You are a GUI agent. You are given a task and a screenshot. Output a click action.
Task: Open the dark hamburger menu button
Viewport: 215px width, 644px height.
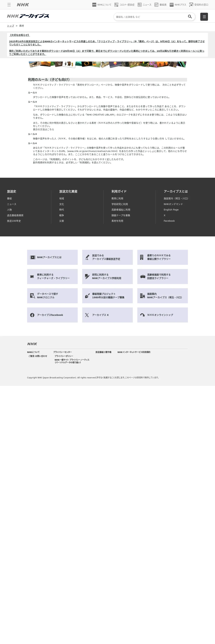[204, 17]
